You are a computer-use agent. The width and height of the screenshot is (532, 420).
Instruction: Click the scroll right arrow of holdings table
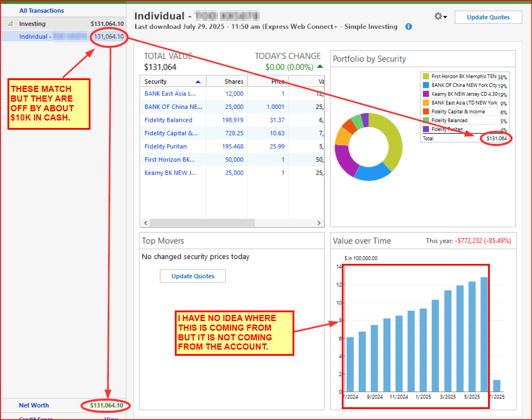[319, 223]
